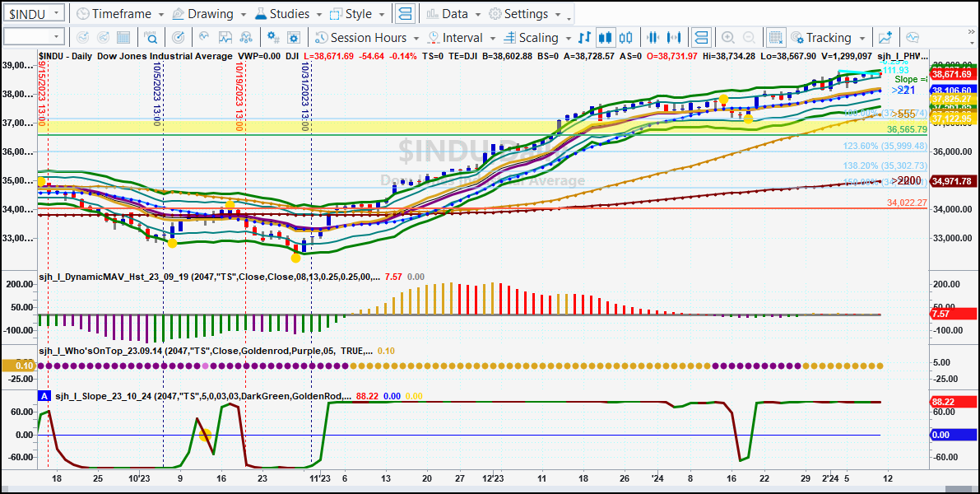980x494 pixels.
Task: Open the Data menu
Action: pos(453,13)
